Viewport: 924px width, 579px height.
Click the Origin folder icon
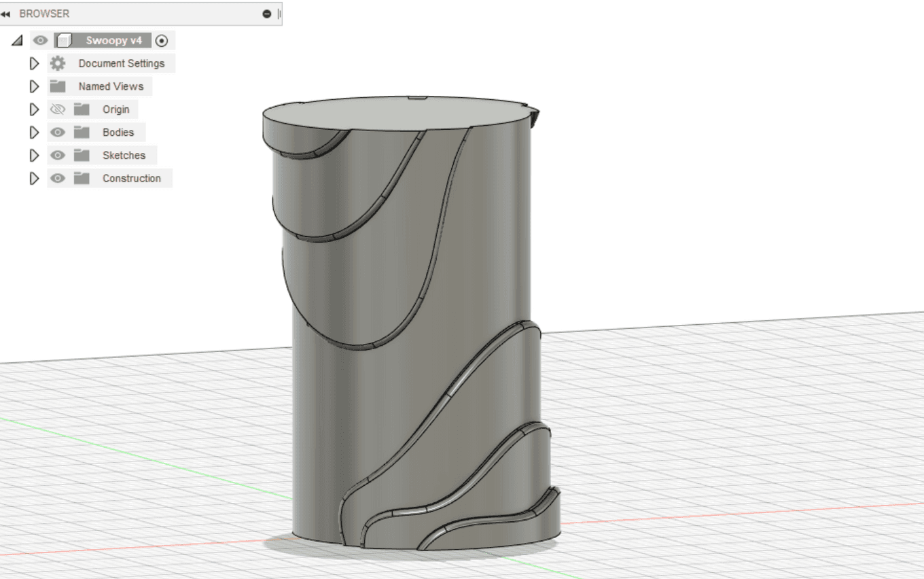pyautogui.click(x=82, y=109)
